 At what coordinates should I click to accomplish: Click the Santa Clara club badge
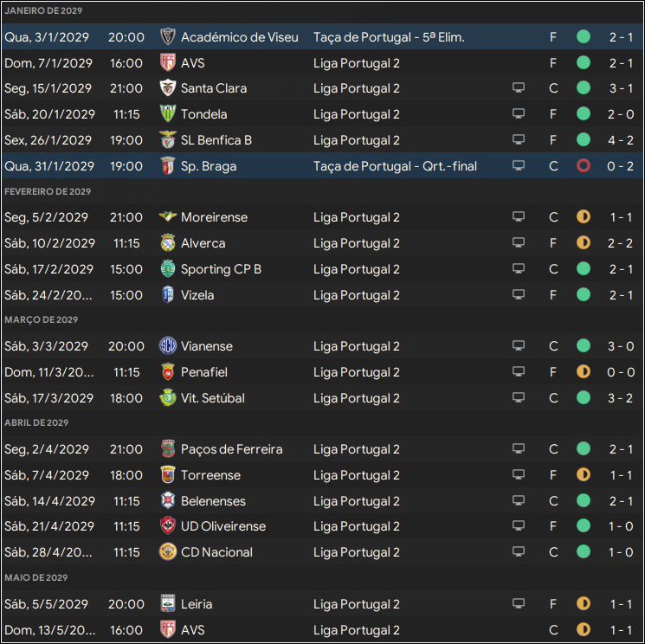(167, 88)
